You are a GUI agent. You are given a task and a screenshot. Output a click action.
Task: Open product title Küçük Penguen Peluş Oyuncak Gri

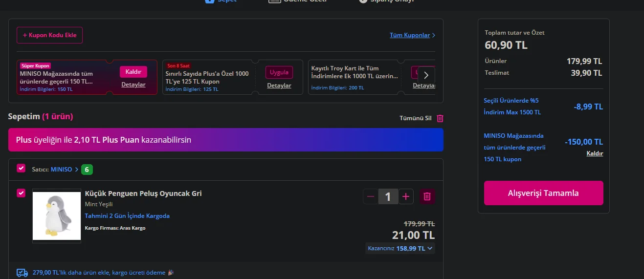tap(143, 193)
